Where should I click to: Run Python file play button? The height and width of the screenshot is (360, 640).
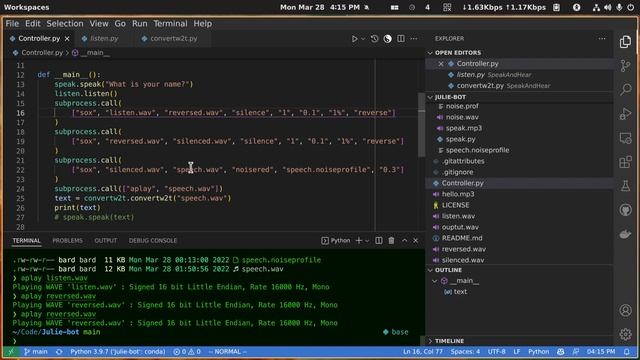coord(354,39)
